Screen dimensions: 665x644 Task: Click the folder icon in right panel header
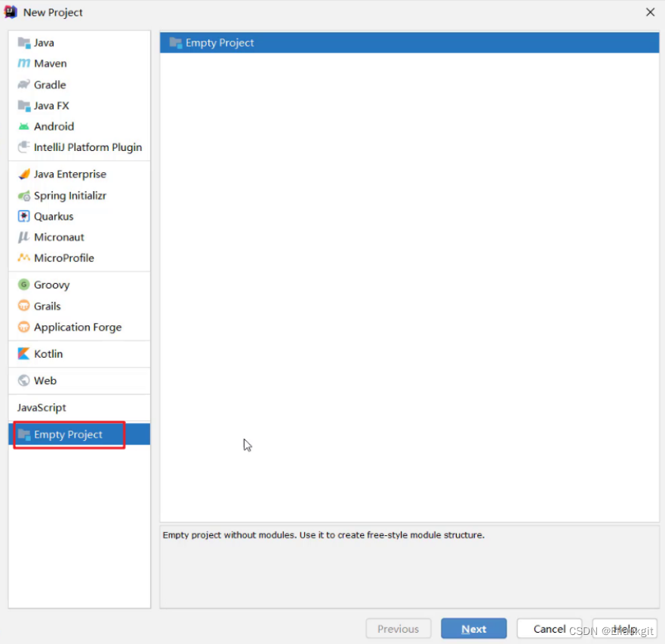(x=176, y=43)
